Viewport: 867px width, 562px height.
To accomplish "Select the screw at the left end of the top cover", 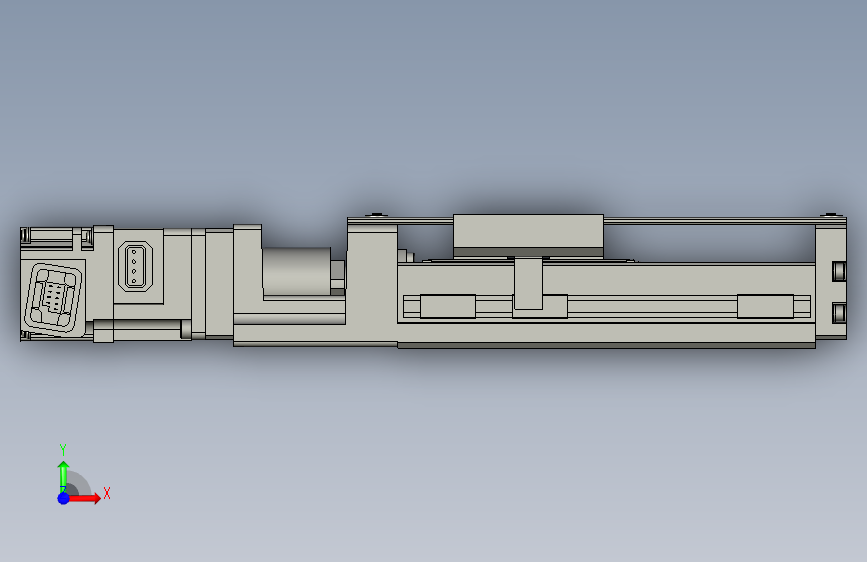I will 377,215.
